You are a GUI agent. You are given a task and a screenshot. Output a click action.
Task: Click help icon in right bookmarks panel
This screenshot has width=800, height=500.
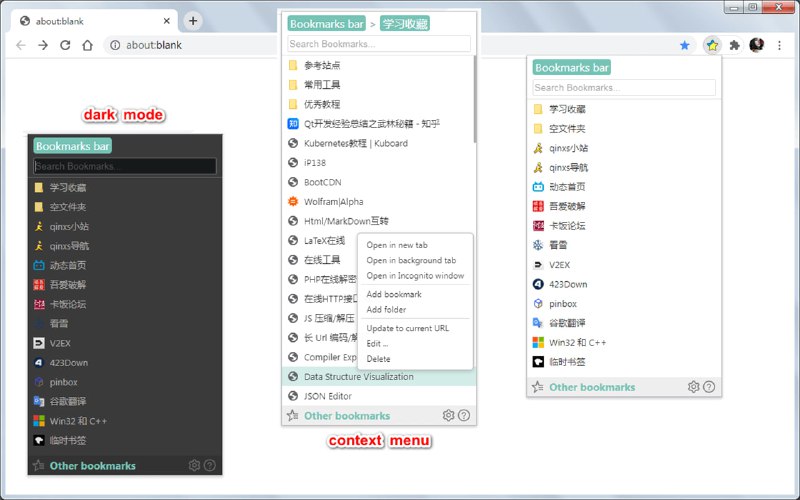pyautogui.click(x=709, y=387)
